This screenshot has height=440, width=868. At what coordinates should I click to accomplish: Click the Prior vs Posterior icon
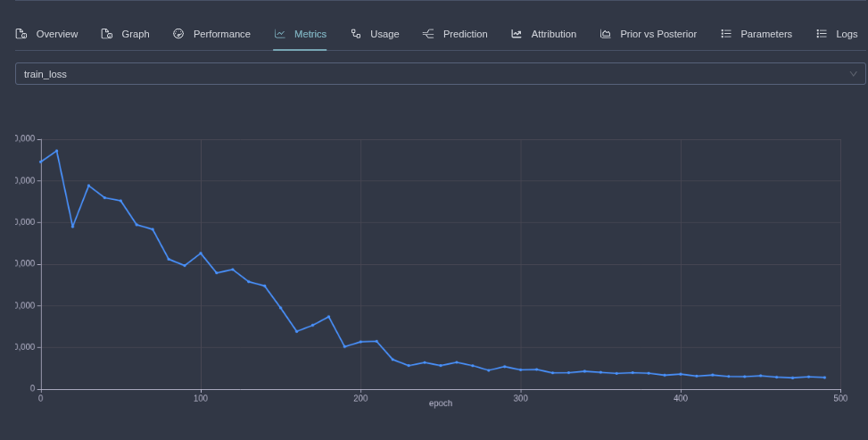[606, 34]
